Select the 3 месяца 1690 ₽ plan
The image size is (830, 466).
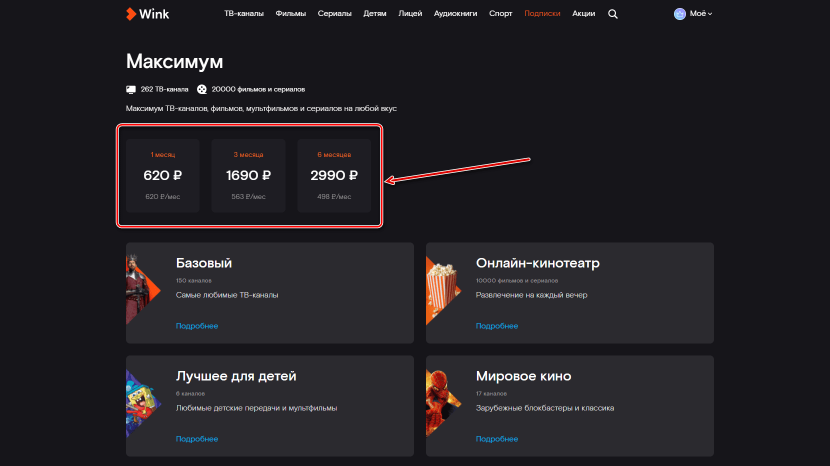click(x=249, y=176)
